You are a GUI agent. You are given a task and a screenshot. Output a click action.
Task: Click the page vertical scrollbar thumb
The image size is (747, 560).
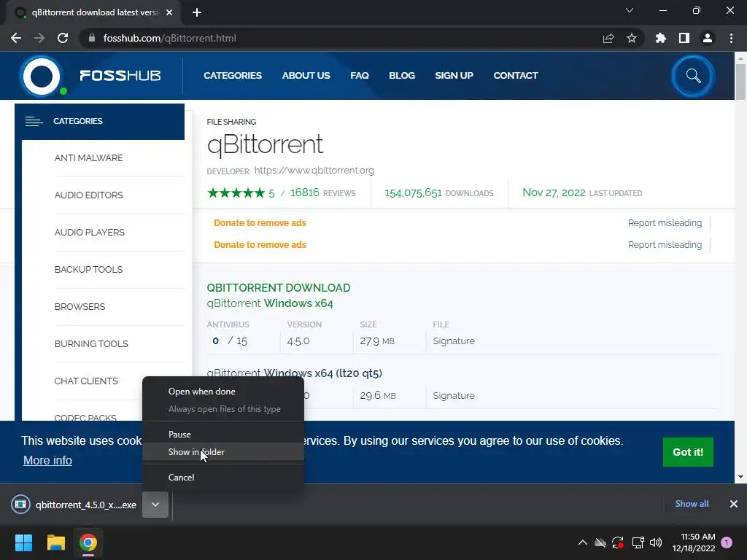(740, 82)
